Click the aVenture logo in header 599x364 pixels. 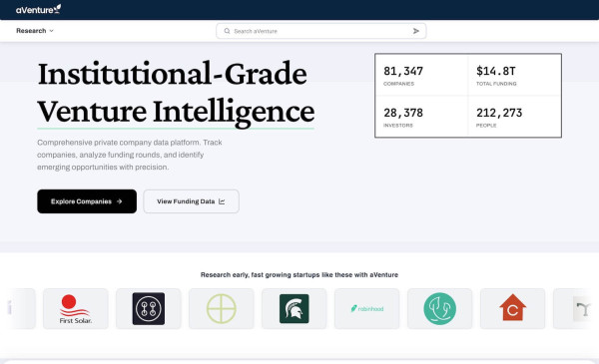(38, 9)
